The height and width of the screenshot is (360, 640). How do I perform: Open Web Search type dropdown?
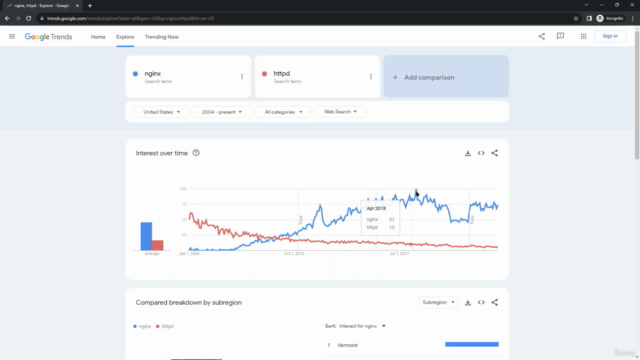click(x=340, y=112)
